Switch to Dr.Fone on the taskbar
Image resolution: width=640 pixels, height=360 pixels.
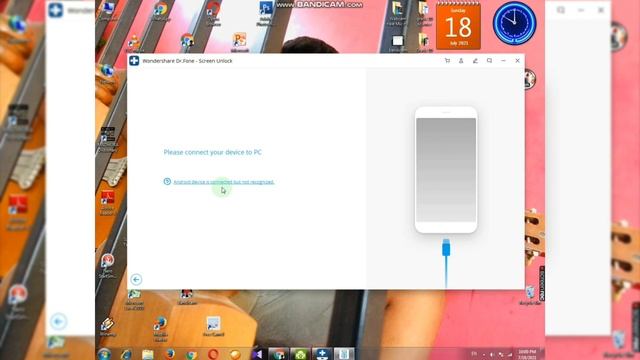(x=322, y=354)
